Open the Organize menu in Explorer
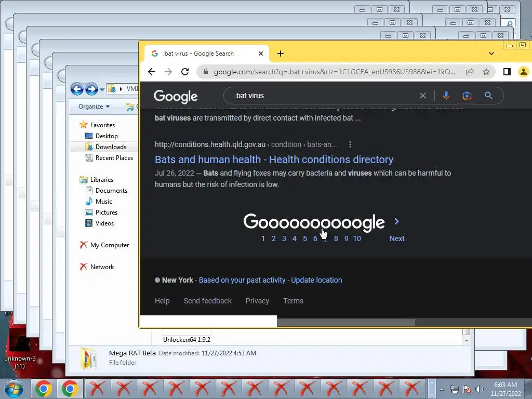532x399 pixels. click(x=94, y=107)
